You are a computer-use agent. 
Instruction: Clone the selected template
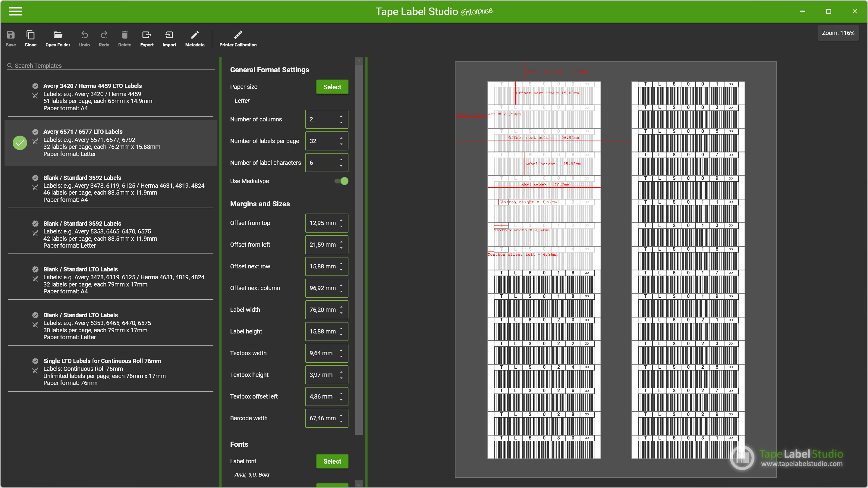point(30,39)
